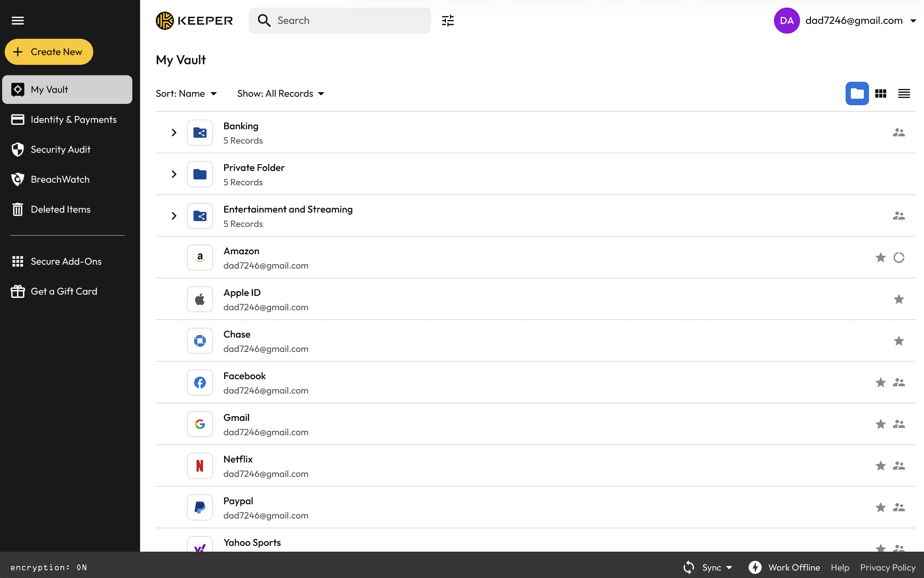Go to BreachWatch section
The width and height of the screenshot is (924, 578).
pyautogui.click(x=60, y=179)
